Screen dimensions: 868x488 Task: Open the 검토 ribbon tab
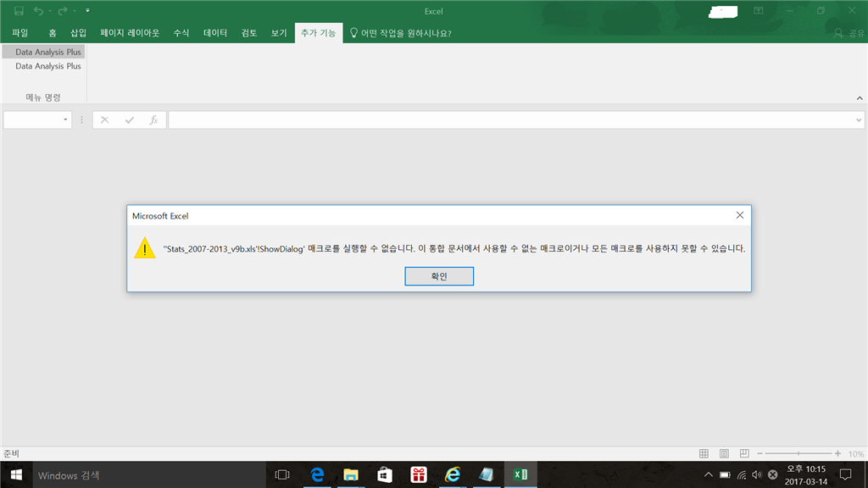[249, 33]
